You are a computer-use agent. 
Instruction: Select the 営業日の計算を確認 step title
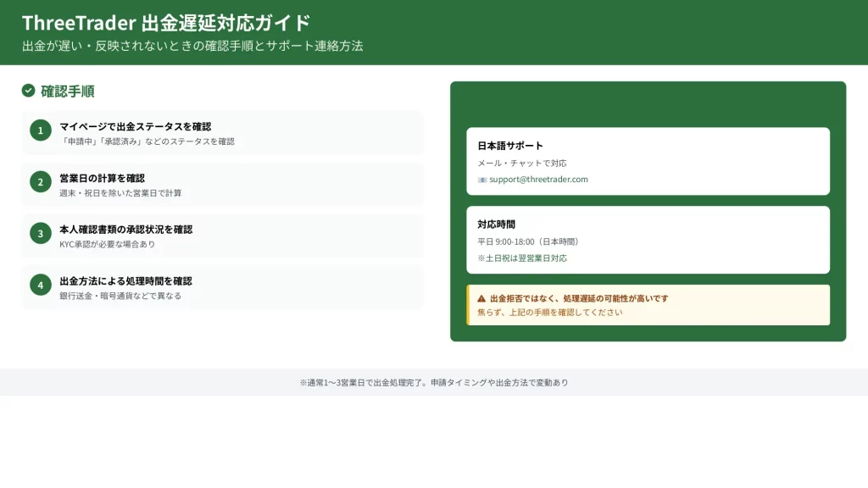point(102,178)
